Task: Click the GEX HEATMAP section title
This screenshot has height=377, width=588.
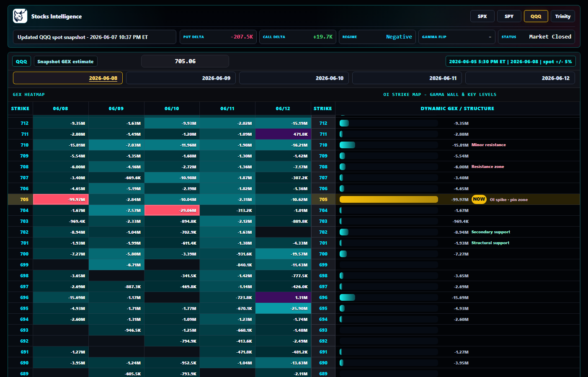Action: 28,95
